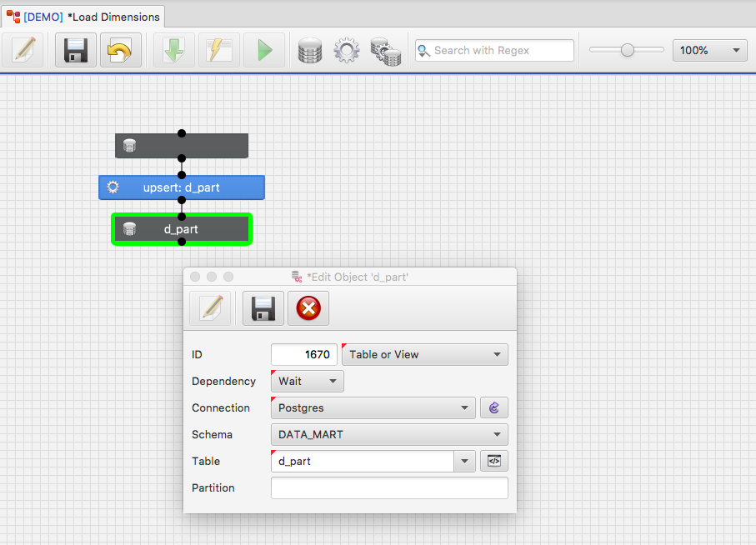This screenshot has width=756, height=545.
Task: Click the lightning bolt execution icon
Action: [x=218, y=50]
